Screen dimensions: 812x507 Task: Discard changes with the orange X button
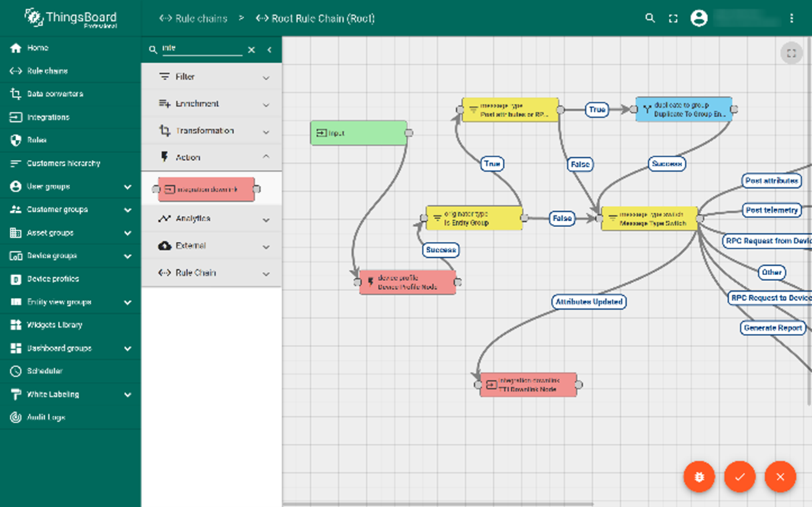click(x=780, y=477)
